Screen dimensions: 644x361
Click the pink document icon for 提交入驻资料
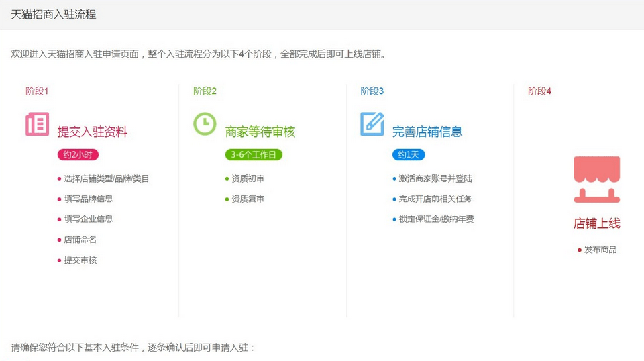click(x=38, y=123)
